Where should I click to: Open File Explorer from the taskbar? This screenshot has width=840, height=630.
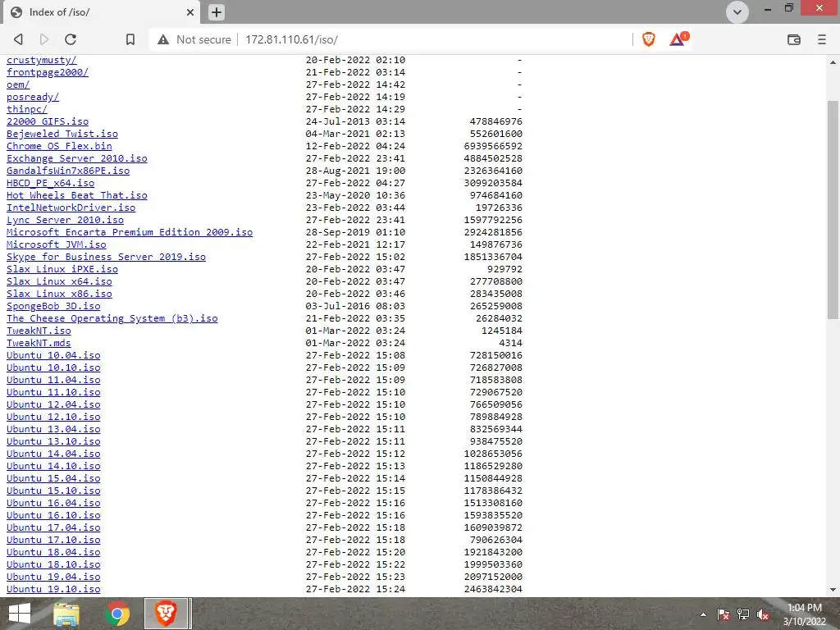pyautogui.click(x=66, y=614)
